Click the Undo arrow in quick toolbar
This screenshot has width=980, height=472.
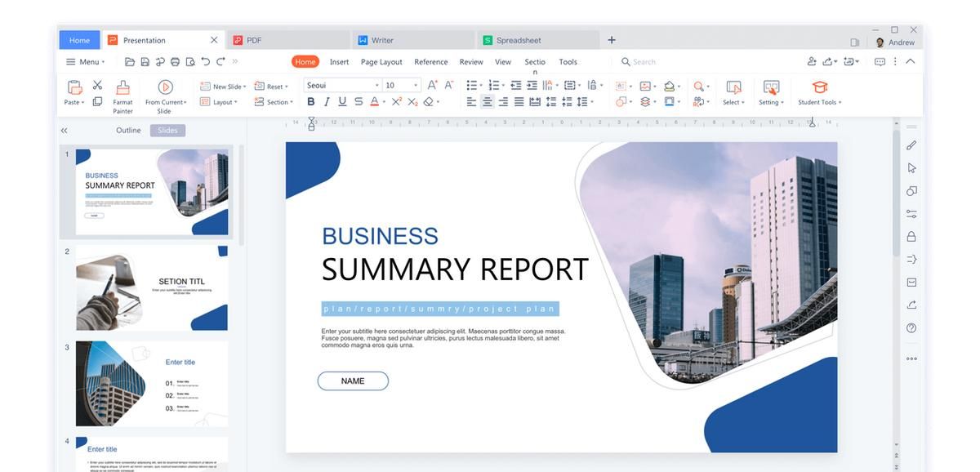(x=205, y=61)
